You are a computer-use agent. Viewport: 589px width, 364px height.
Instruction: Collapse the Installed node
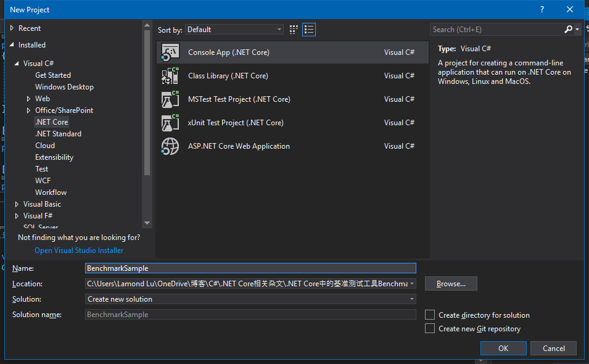12,44
